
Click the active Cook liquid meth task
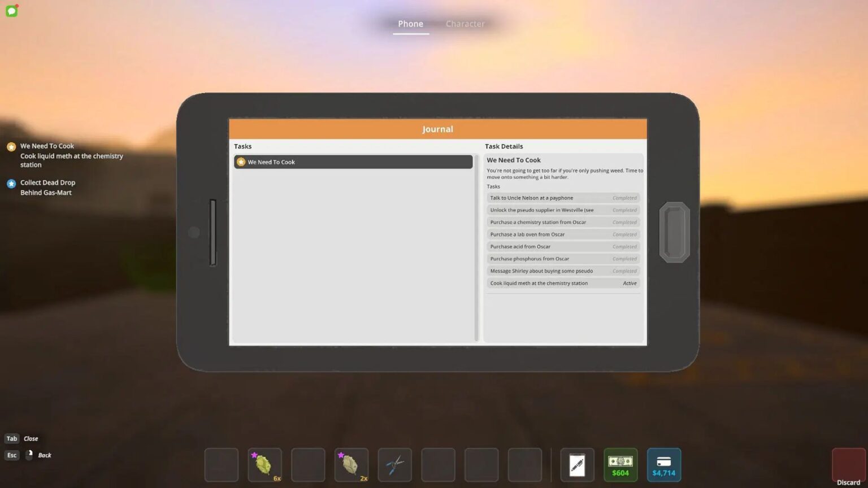[x=563, y=283]
